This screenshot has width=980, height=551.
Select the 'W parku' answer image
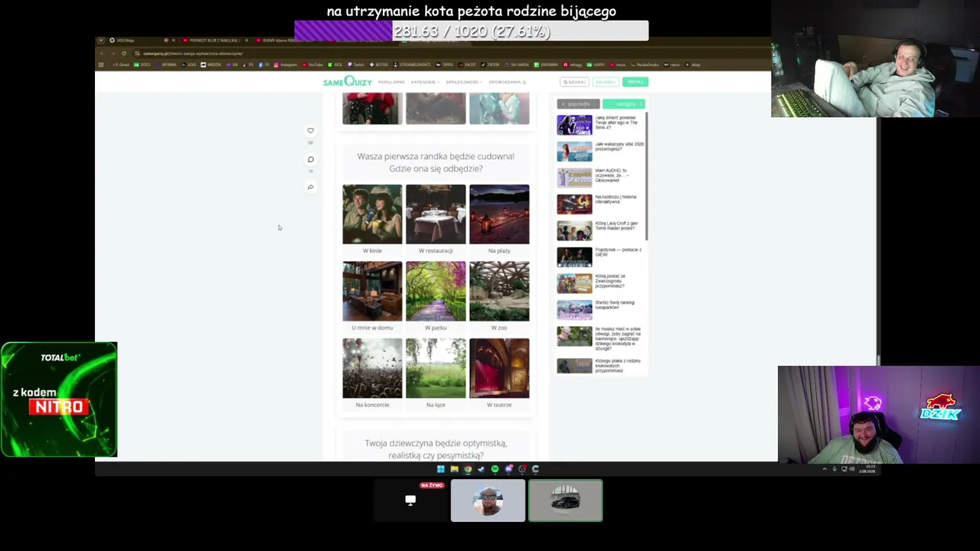436,292
